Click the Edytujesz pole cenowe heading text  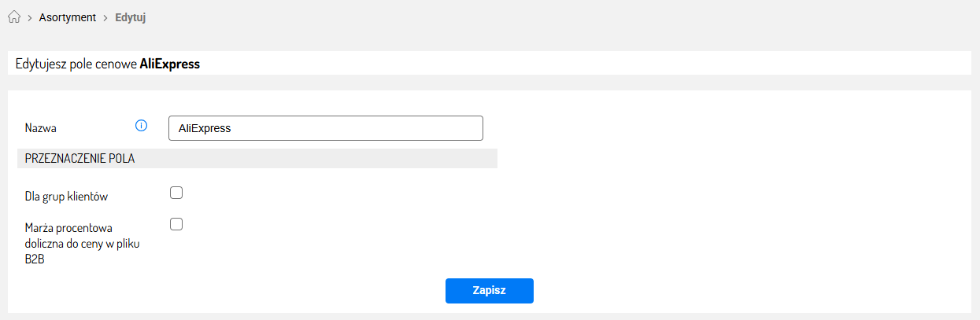(x=76, y=64)
